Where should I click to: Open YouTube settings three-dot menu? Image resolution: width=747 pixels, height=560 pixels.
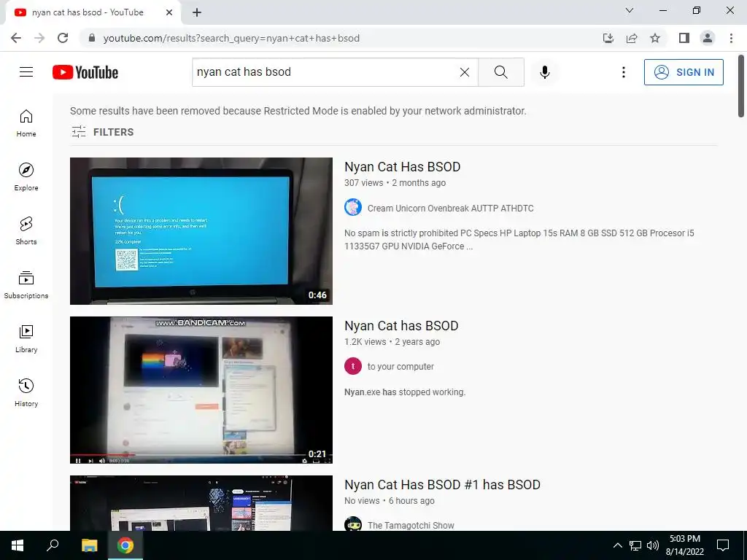click(623, 72)
